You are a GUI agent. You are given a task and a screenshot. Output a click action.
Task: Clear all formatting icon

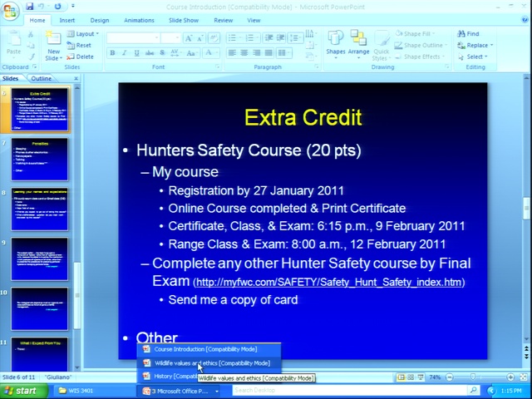214,38
